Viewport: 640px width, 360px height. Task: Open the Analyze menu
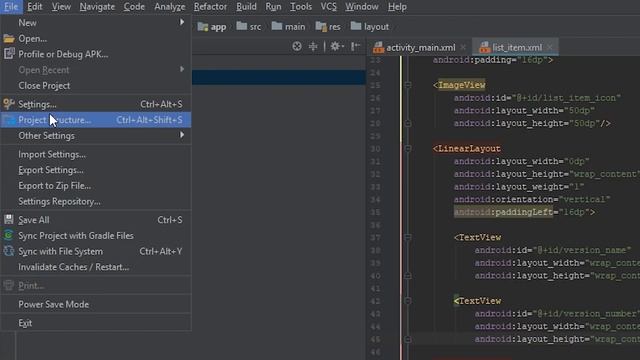(x=169, y=7)
